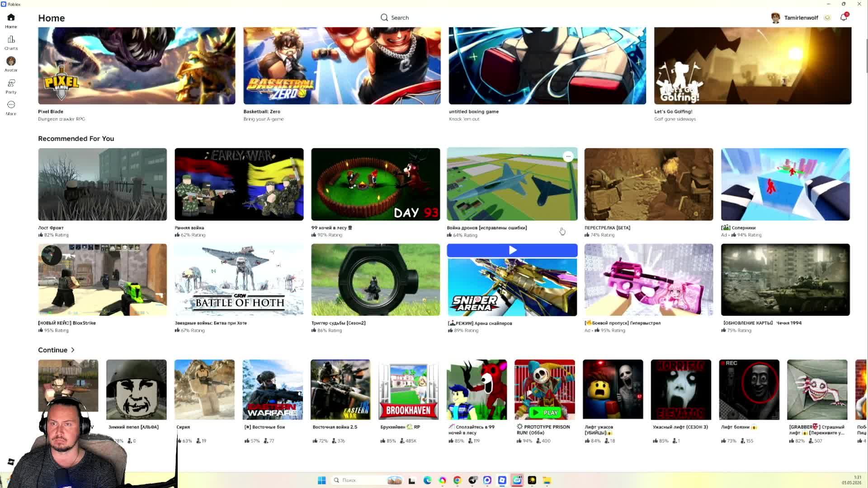Open the Basketball Zero banner image
The height and width of the screenshot is (488, 868).
pyautogui.click(x=342, y=66)
